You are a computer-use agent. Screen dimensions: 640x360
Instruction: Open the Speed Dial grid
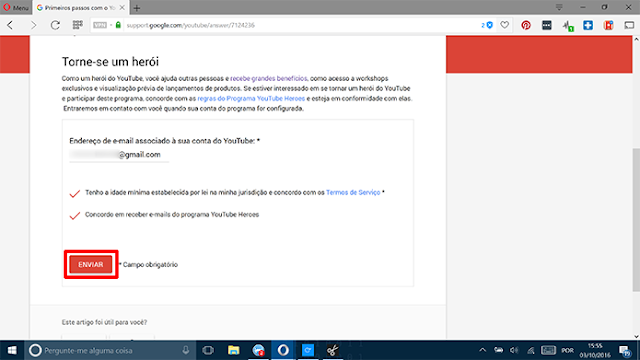(78, 25)
